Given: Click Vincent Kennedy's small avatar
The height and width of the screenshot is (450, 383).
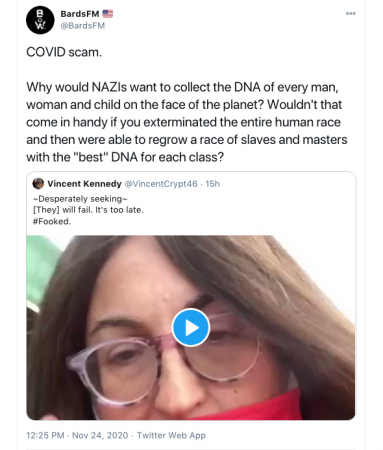Looking at the screenshot, I should (x=38, y=184).
